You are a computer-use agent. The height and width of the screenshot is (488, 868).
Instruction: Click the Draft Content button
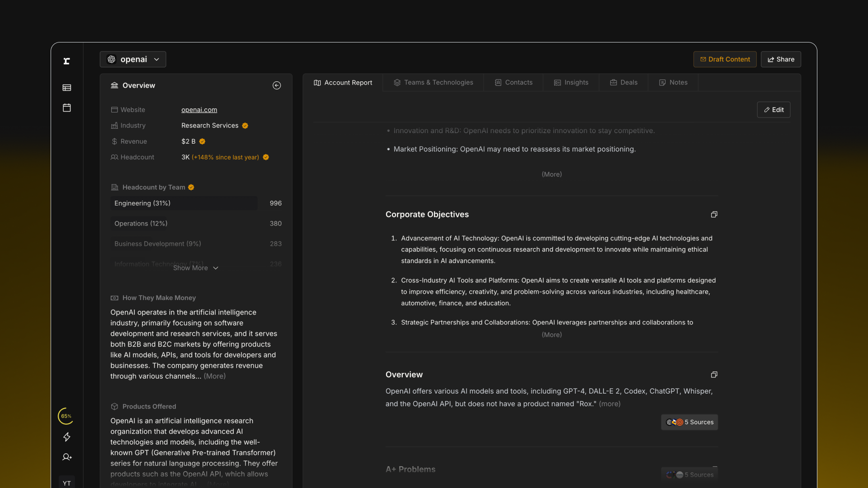[x=725, y=59]
